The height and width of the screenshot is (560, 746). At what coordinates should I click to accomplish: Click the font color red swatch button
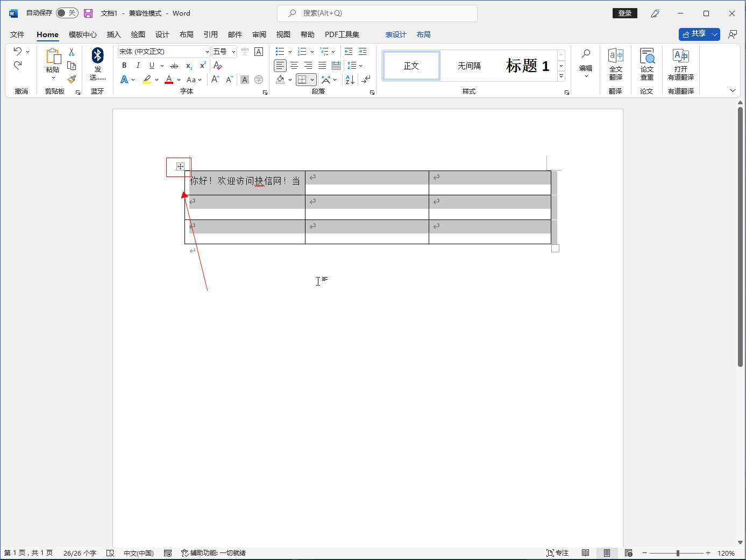169,80
